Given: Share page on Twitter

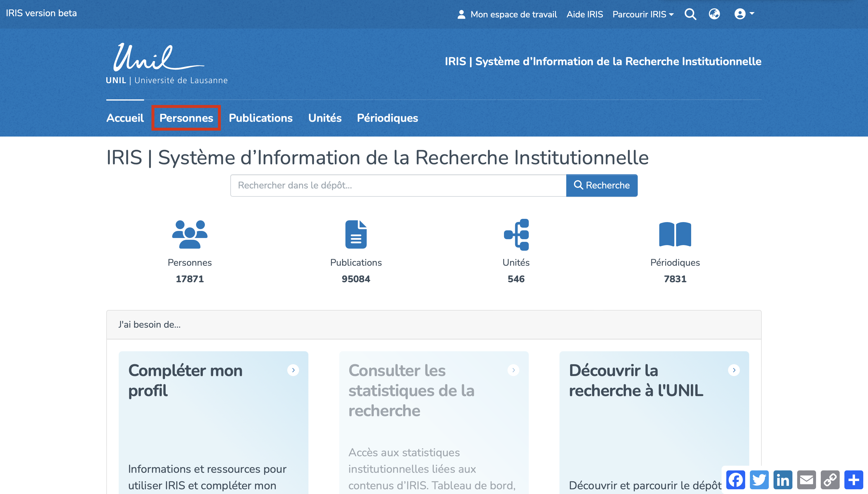Looking at the screenshot, I should point(759,480).
